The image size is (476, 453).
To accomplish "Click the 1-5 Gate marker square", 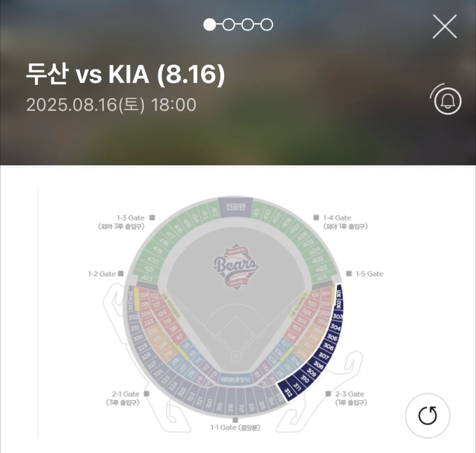I will click(349, 274).
